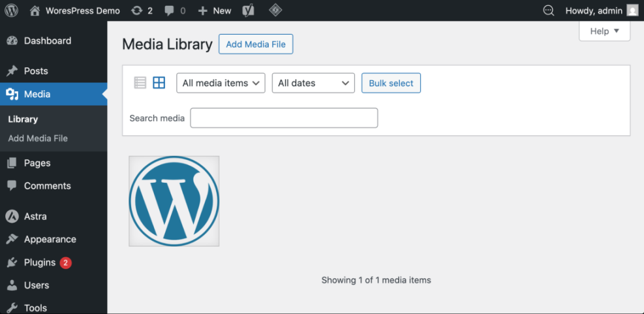
Task: Switch to grid view of media
Action: [159, 83]
